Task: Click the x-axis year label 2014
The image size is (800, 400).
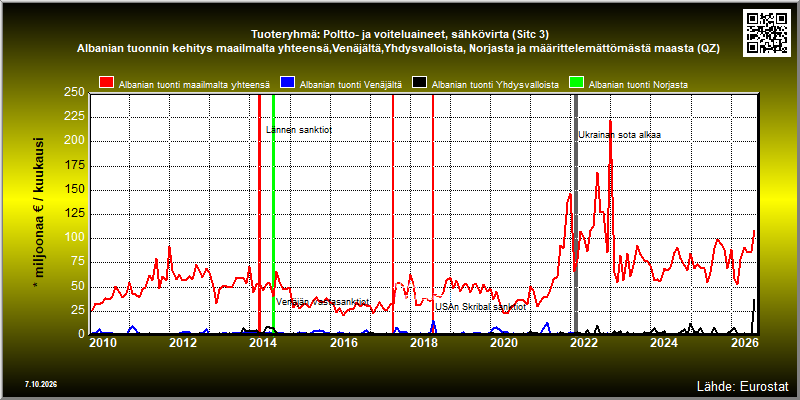Action: (x=263, y=343)
